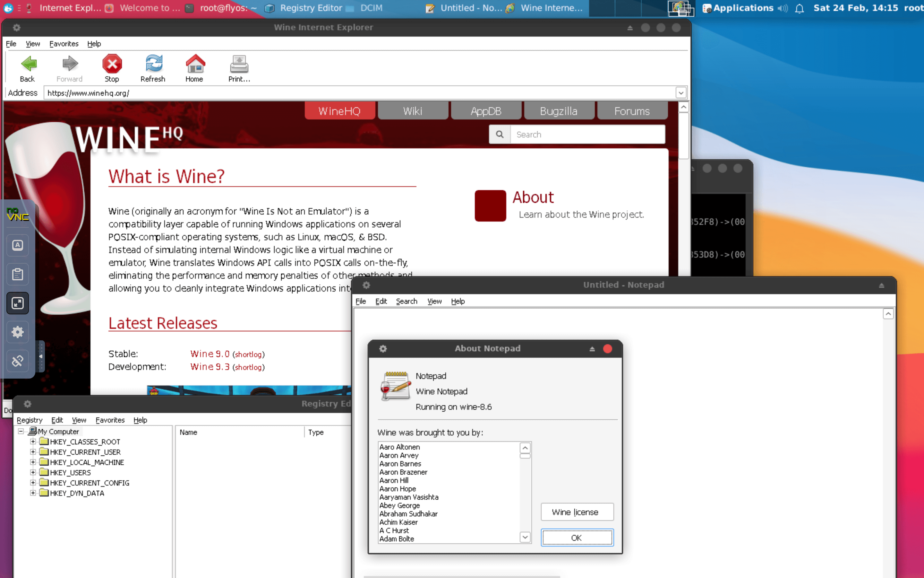This screenshot has height=578, width=924.
Task: Click the Wine Notepad application icon in About dialog
Action: tap(395, 386)
